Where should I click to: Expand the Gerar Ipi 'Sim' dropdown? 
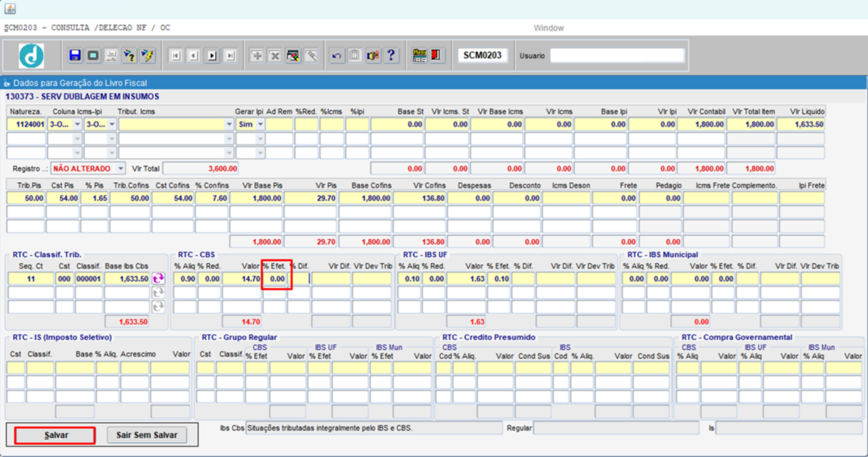pos(260,124)
